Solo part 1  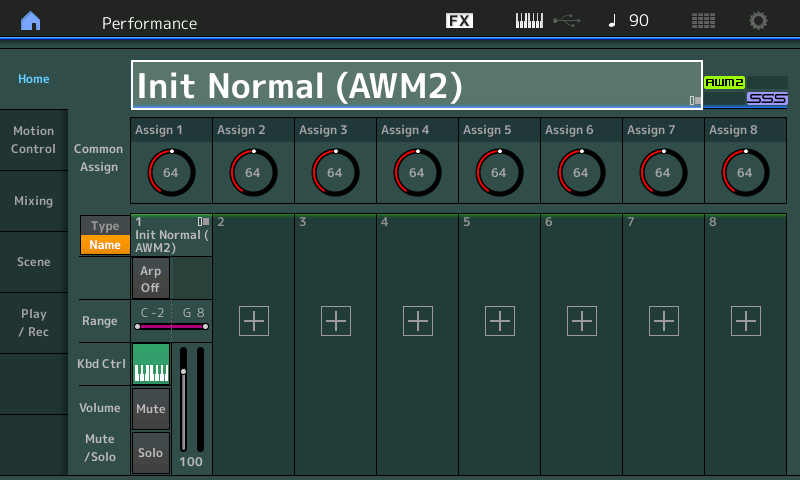click(150, 453)
